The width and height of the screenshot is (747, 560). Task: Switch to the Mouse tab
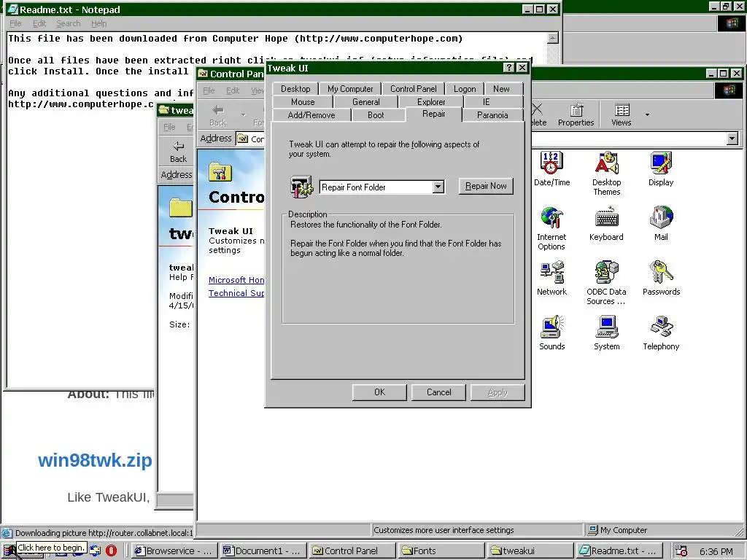[x=303, y=102]
